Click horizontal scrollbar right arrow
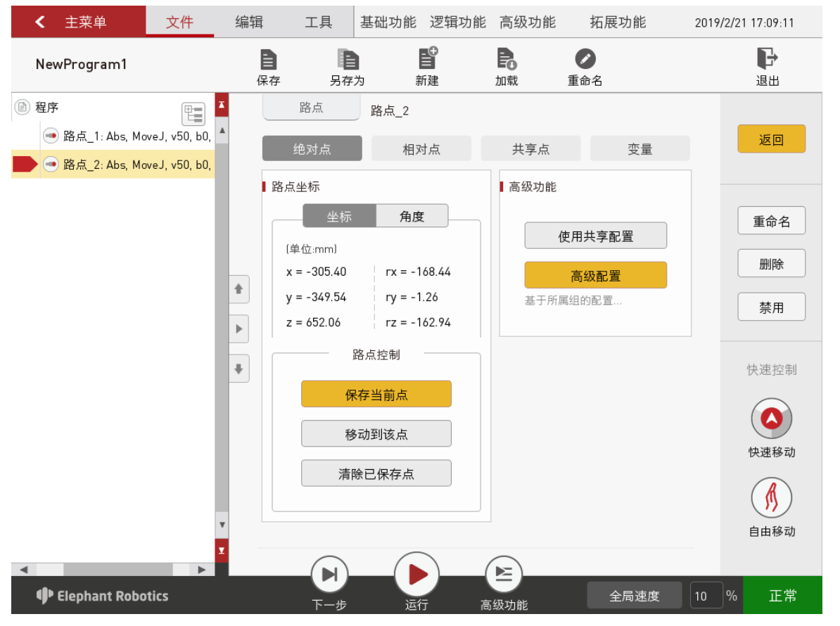 pyautogui.click(x=202, y=570)
